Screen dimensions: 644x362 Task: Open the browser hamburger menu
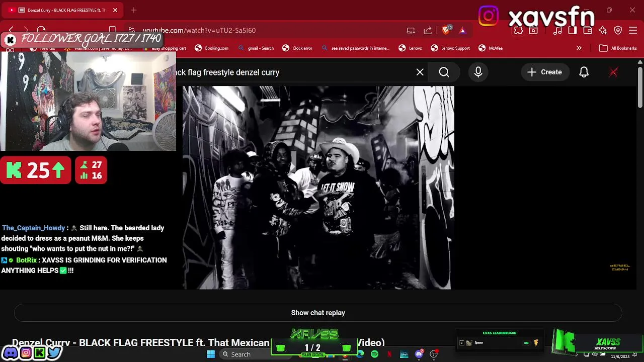coord(633,30)
